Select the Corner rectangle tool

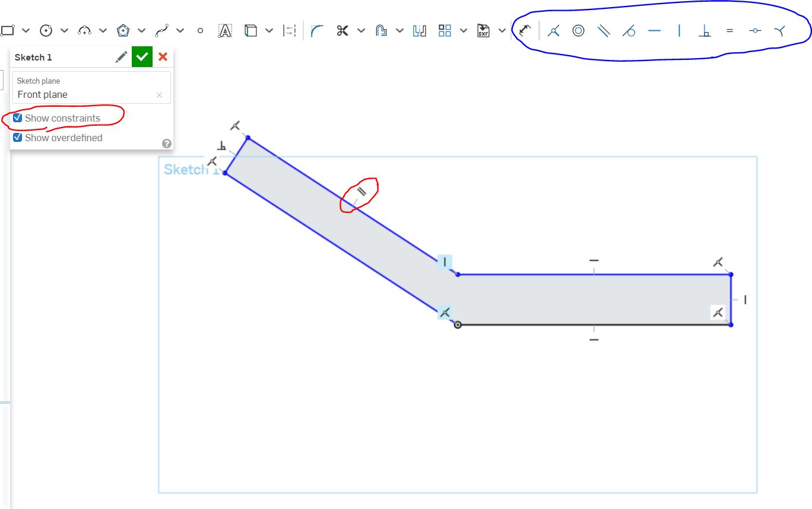[x=8, y=28]
